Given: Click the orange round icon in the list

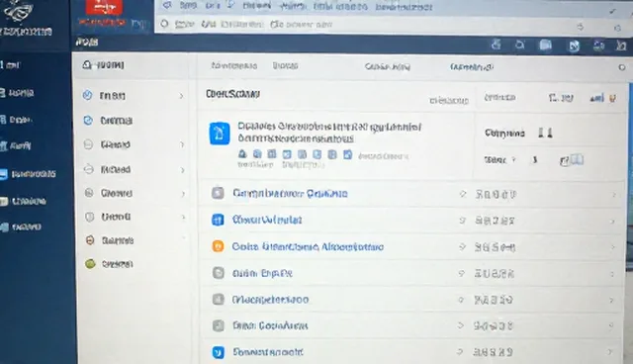Looking at the screenshot, I should (x=218, y=246).
